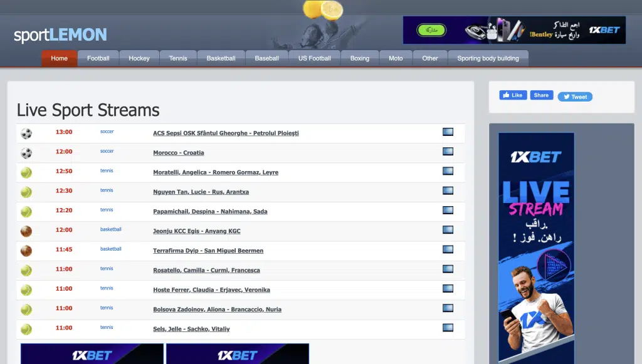Image resolution: width=642 pixels, height=364 pixels.
Task: Select the tennis ball icon beside Nguyen Tan match
Action: tap(25, 190)
